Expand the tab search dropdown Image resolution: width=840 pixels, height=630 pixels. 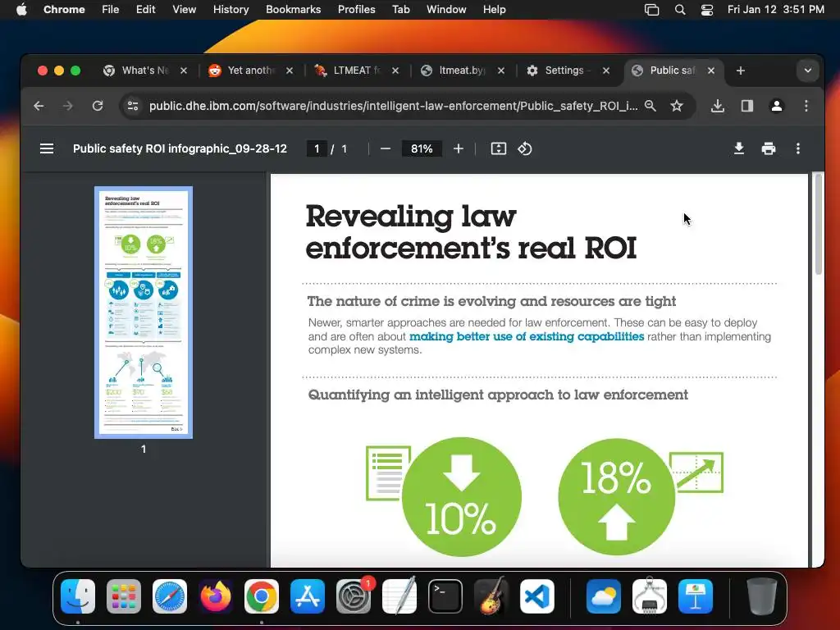pyautogui.click(x=807, y=71)
